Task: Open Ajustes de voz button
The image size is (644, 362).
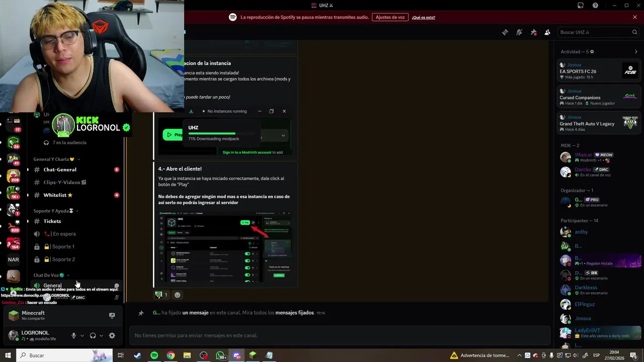Action: click(390, 17)
